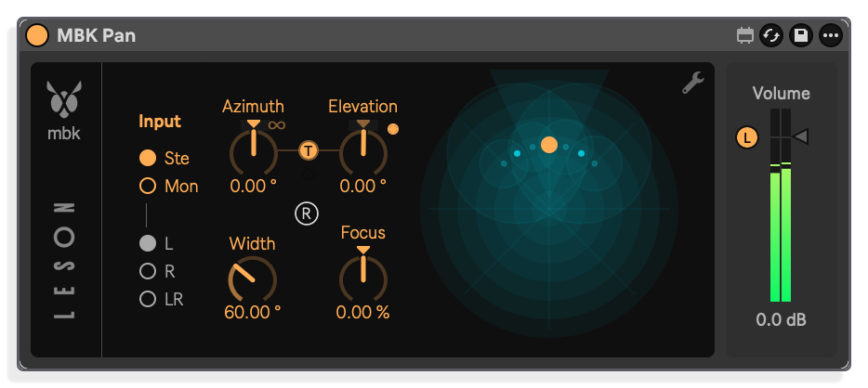
Task: Click the Azimuth 0.00 ° value field
Action: [253, 187]
